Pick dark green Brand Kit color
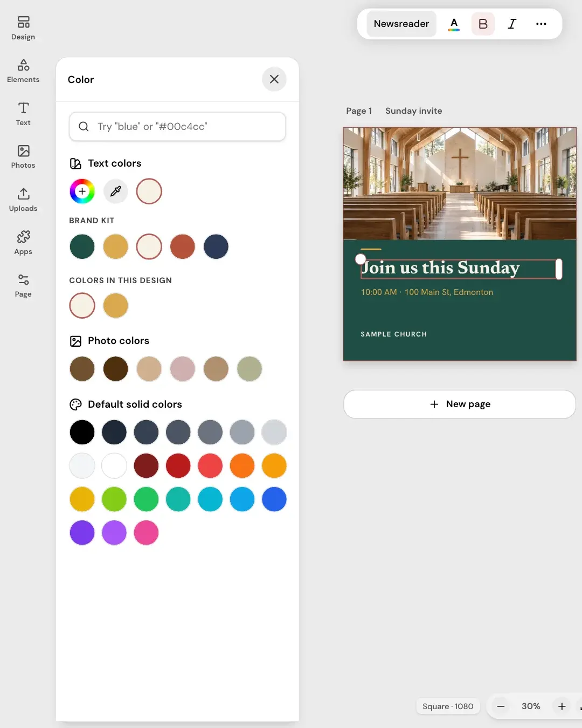The width and height of the screenshot is (582, 728). tap(82, 246)
